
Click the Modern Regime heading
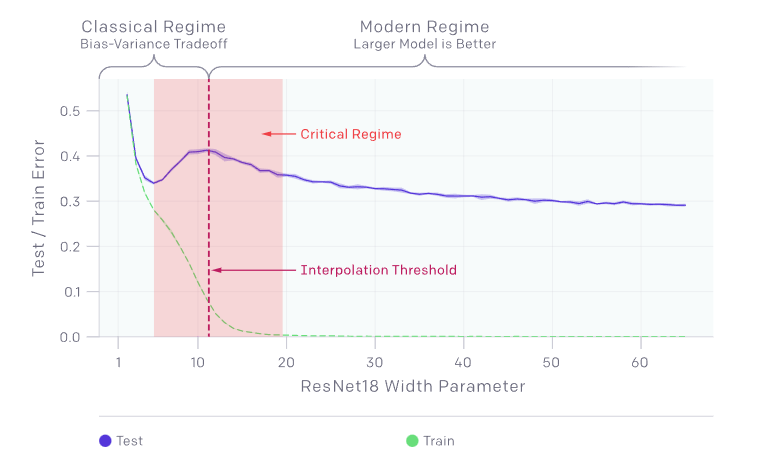point(424,26)
